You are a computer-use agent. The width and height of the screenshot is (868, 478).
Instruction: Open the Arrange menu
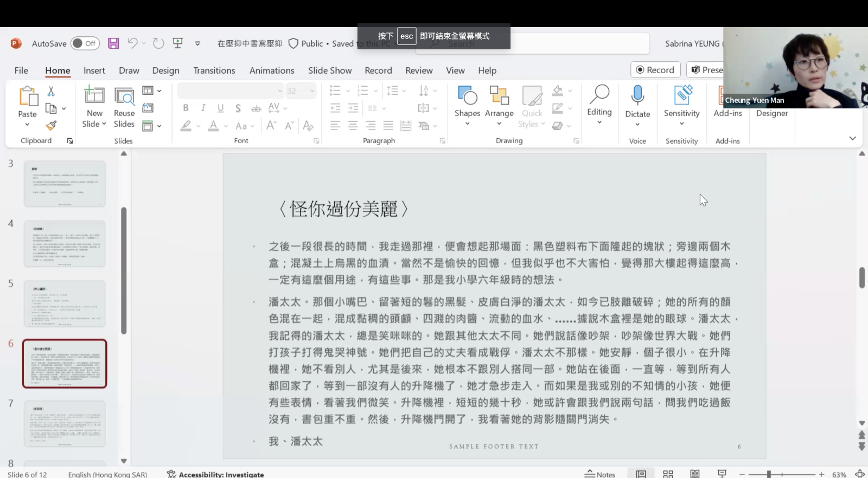coord(499,105)
